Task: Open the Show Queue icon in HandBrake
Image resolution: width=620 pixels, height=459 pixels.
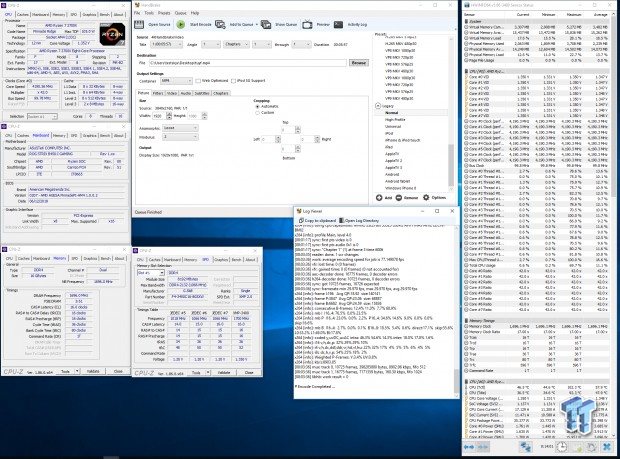Action: [x=266, y=25]
